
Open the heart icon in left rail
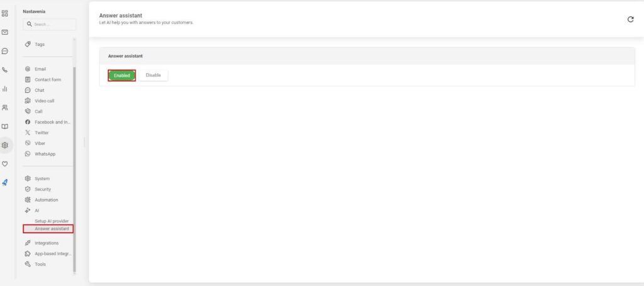(x=5, y=164)
